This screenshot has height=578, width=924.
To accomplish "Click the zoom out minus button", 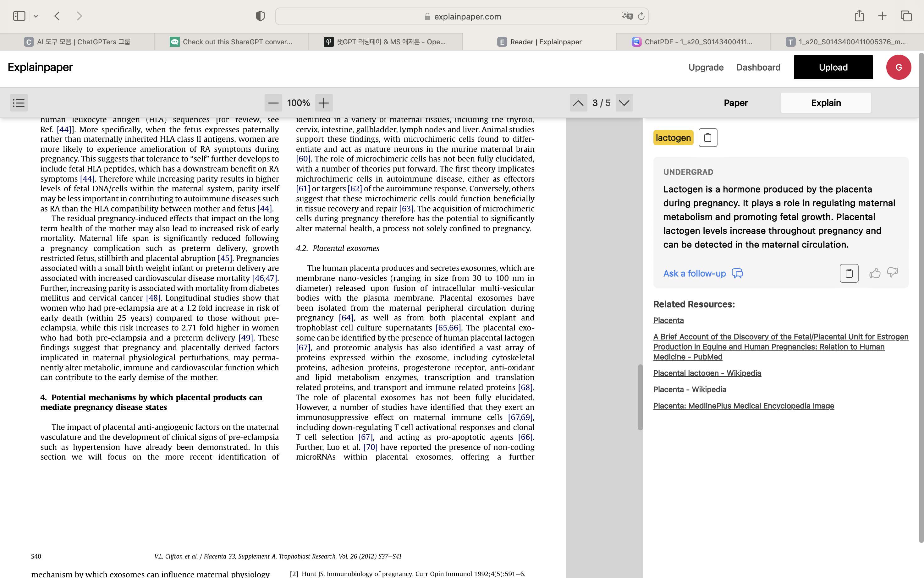I will [273, 103].
